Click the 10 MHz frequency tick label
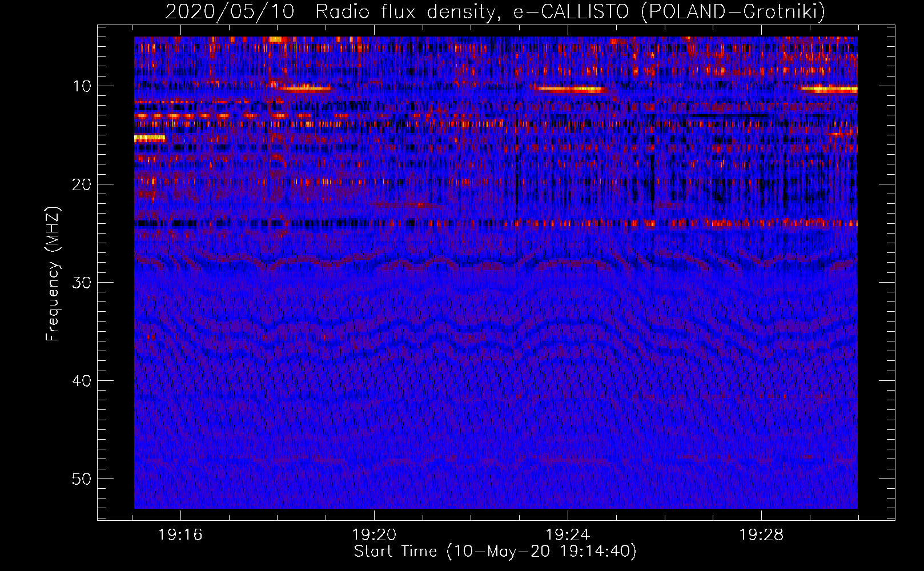 click(x=82, y=86)
